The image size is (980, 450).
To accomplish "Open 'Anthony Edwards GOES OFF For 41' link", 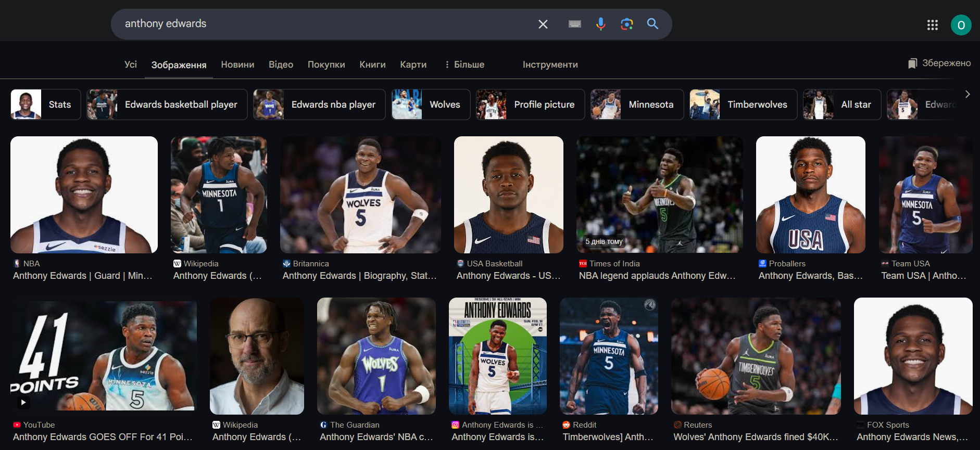I will (x=103, y=437).
